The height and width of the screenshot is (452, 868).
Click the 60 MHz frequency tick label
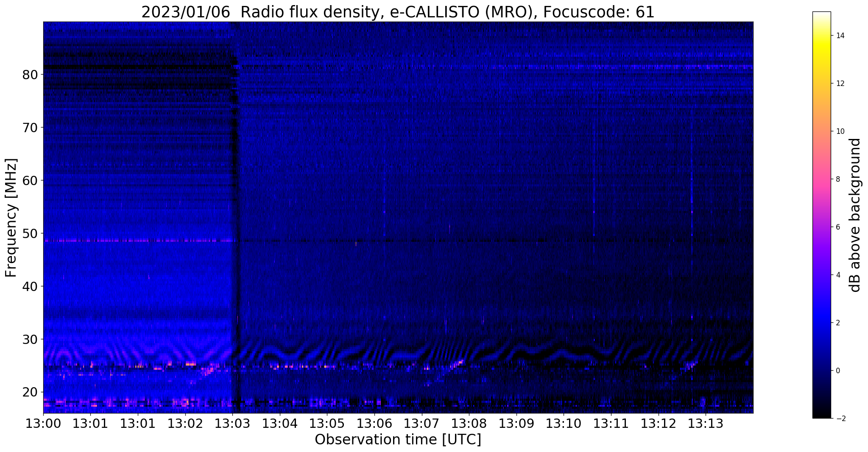coord(31,180)
